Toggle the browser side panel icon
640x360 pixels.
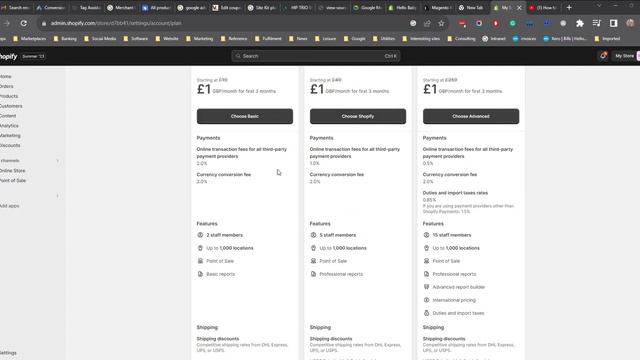pos(613,23)
